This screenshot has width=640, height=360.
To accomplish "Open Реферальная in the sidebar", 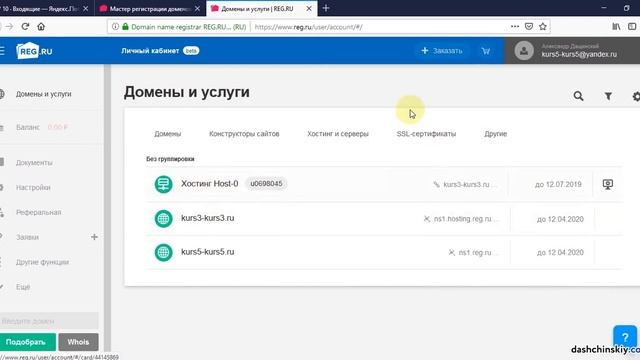I will click(38, 212).
